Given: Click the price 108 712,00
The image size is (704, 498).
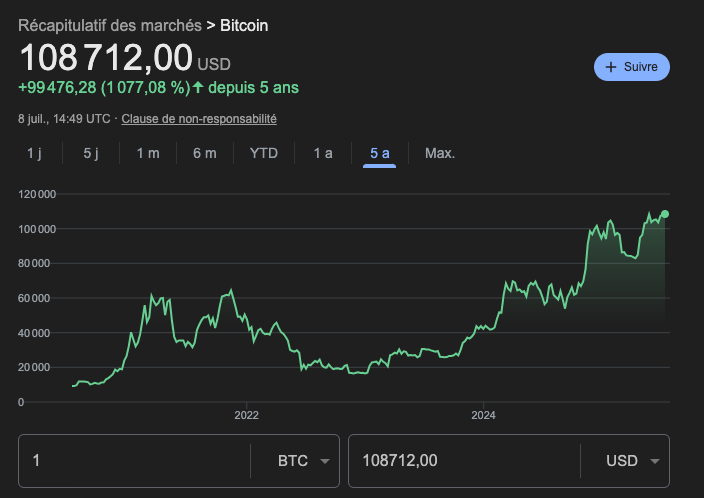Looking at the screenshot, I should click(x=106, y=57).
